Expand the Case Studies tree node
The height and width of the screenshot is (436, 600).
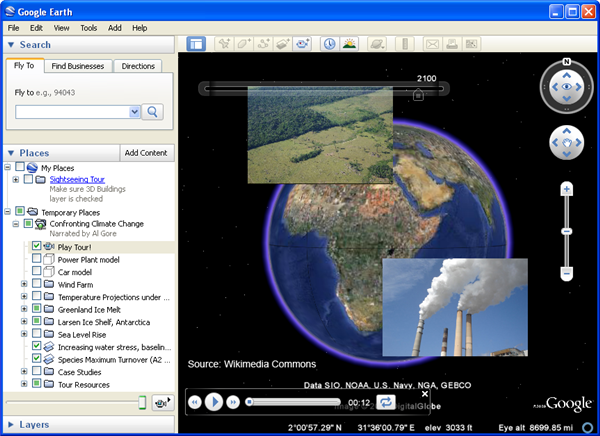(24, 371)
